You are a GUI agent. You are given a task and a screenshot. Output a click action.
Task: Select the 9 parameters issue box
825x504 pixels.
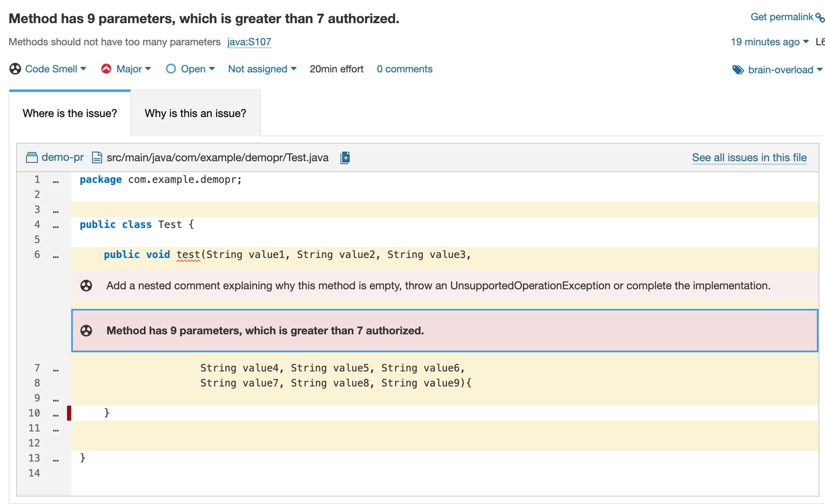click(444, 331)
